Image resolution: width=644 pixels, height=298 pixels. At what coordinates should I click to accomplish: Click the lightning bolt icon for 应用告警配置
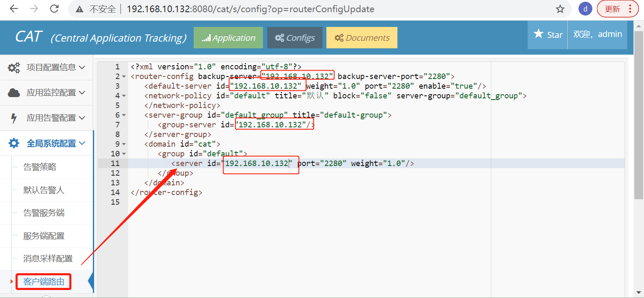[x=13, y=118]
